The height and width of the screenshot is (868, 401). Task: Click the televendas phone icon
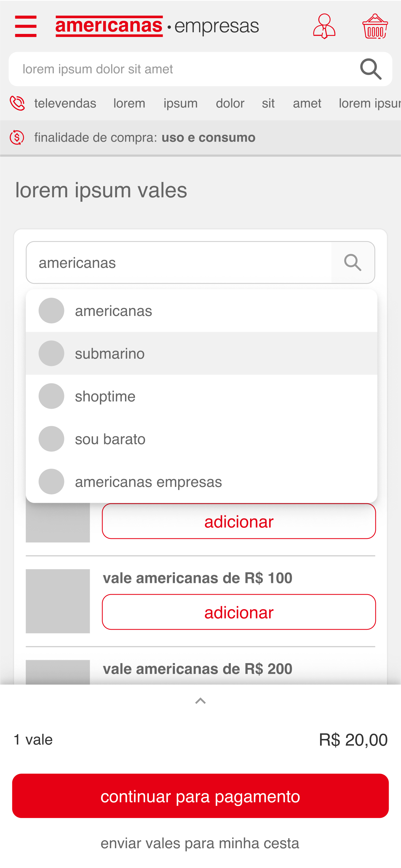click(x=17, y=103)
